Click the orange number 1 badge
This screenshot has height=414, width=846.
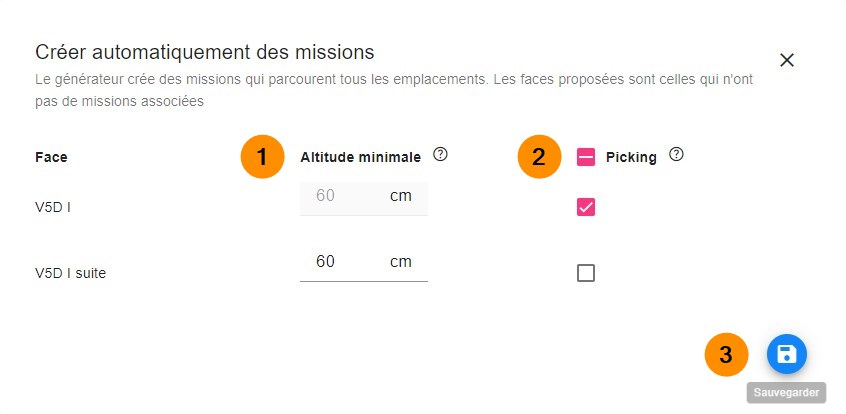click(262, 157)
